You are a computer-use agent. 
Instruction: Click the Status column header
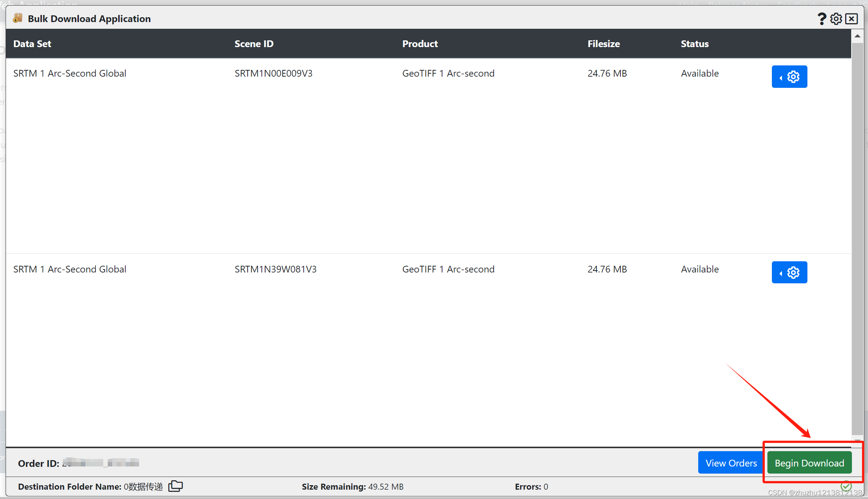(x=694, y=44)
